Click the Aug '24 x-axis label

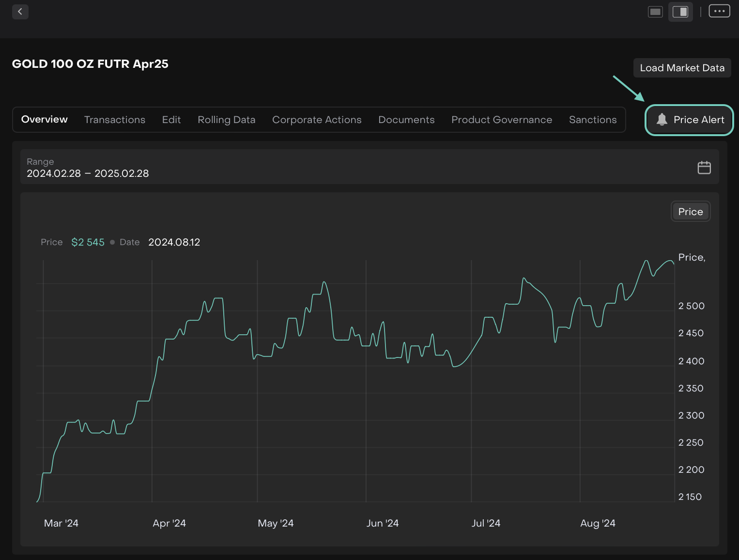pyautogui.click(x=598, y=523)
